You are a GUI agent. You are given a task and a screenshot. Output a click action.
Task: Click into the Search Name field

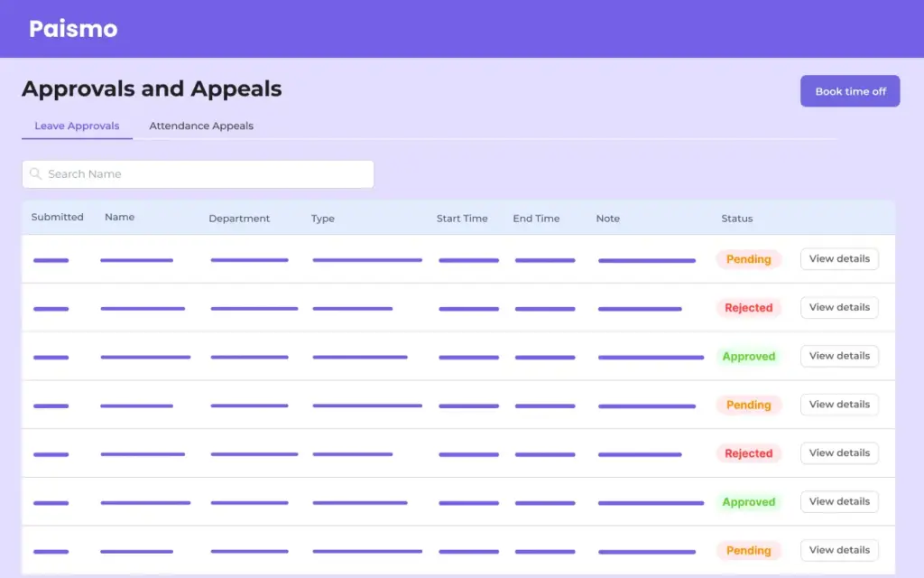[x=198, y=173]
